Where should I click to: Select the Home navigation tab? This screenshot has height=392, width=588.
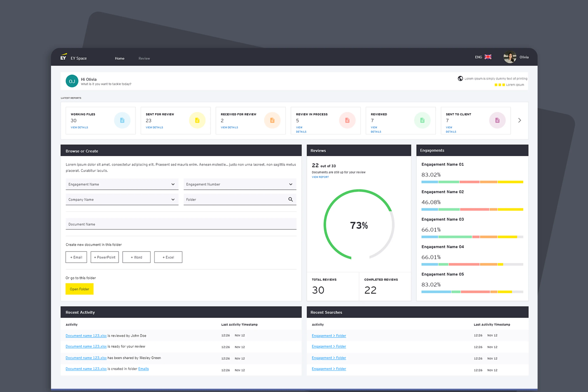(120, 58)
